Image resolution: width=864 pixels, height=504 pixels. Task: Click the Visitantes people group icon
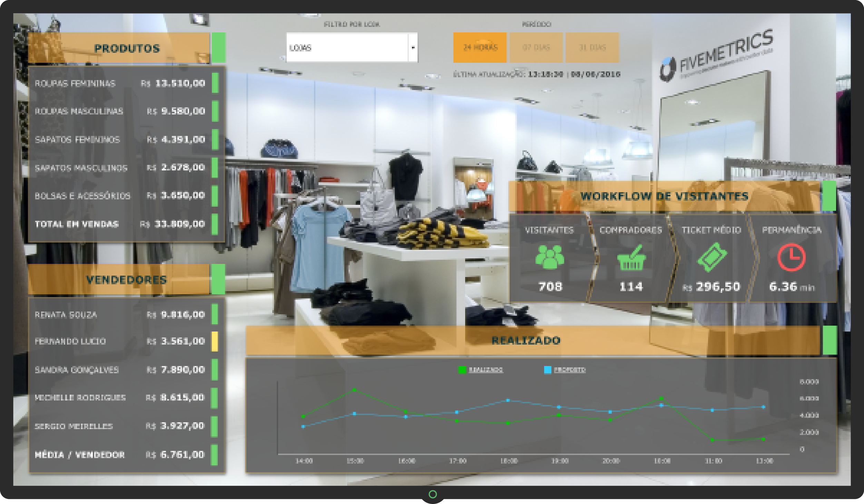[550, 257]
